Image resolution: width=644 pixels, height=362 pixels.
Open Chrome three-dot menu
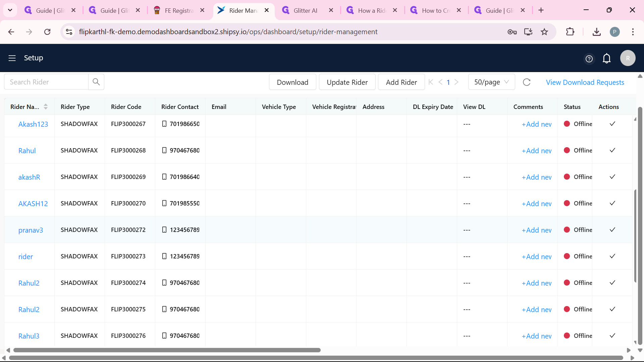click(x=633, y=32)
